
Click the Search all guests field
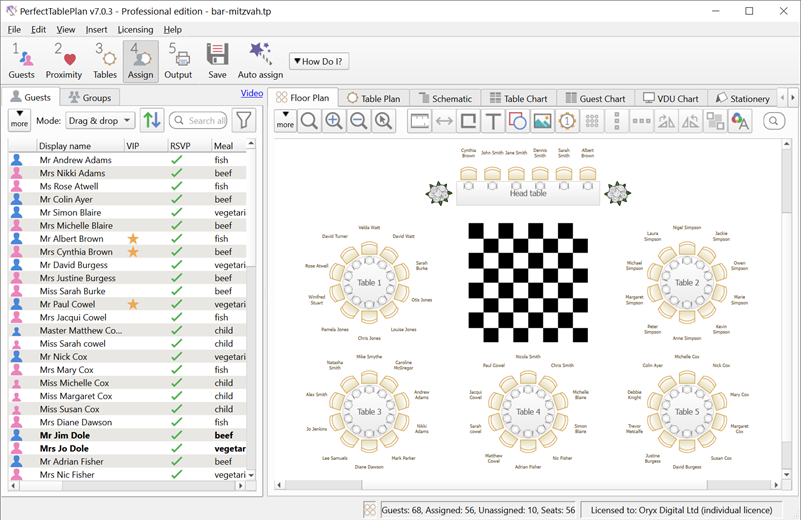199,121
